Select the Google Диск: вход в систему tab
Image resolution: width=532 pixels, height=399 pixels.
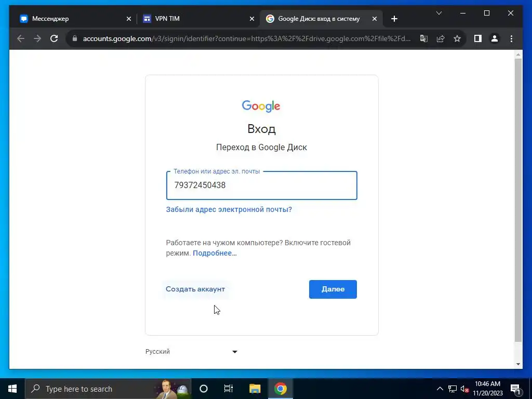coord(321,19)
